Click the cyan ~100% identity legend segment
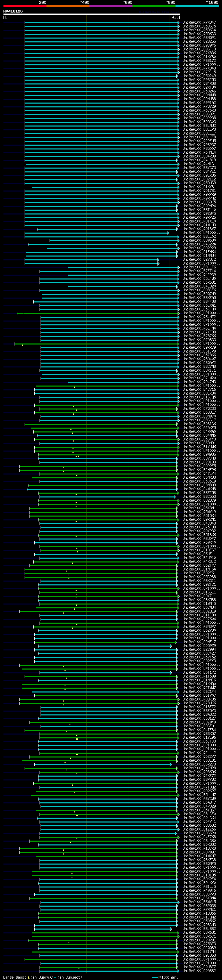Viewport: 222px width, 980px height. click(x=197, y=6)
